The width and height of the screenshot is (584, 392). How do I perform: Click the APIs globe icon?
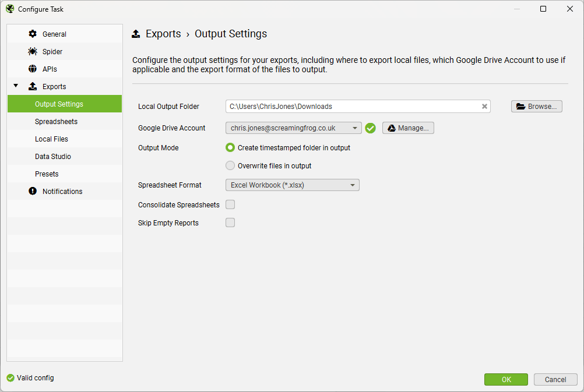point(33,69)
